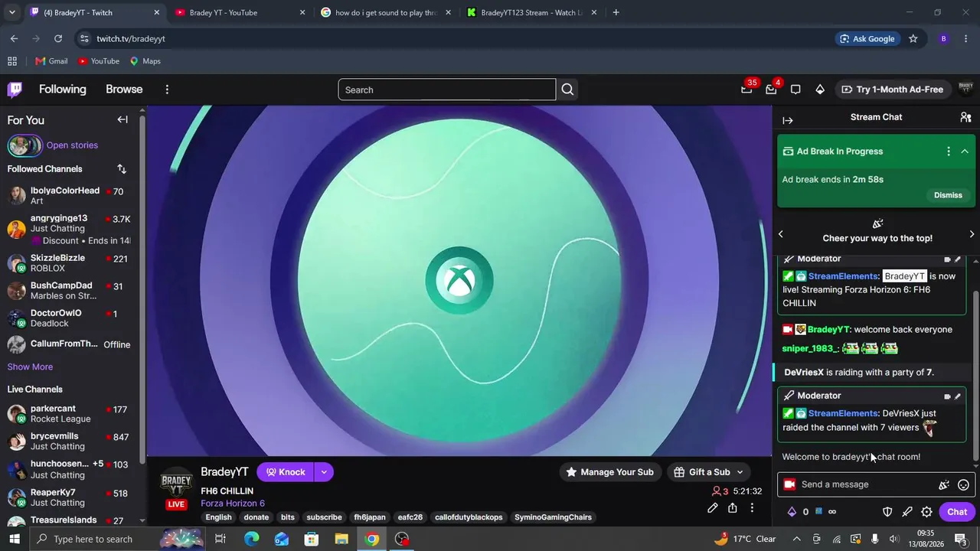
Task: Go to the Twitch home logo
Action: [x=15, y=90]
